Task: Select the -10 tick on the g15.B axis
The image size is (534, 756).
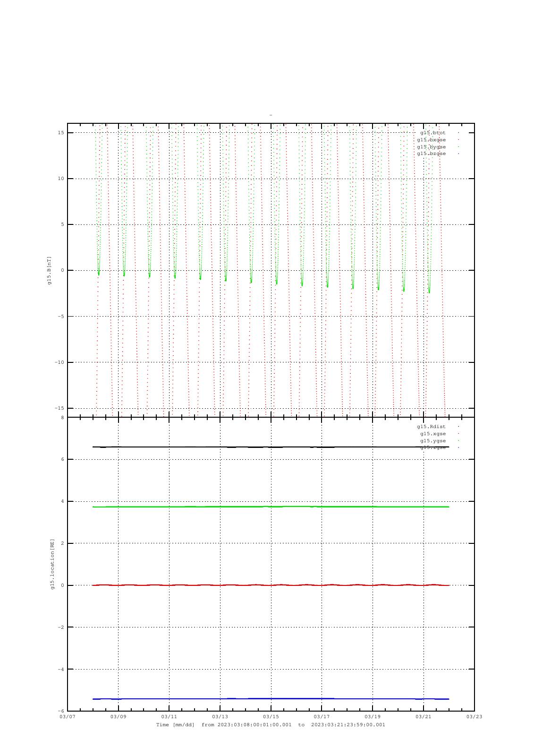Action: [59, 362]
